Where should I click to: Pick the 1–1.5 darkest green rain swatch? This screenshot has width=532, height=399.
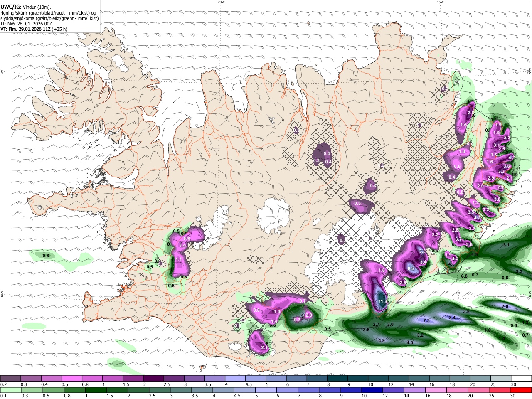click(95, 390)
